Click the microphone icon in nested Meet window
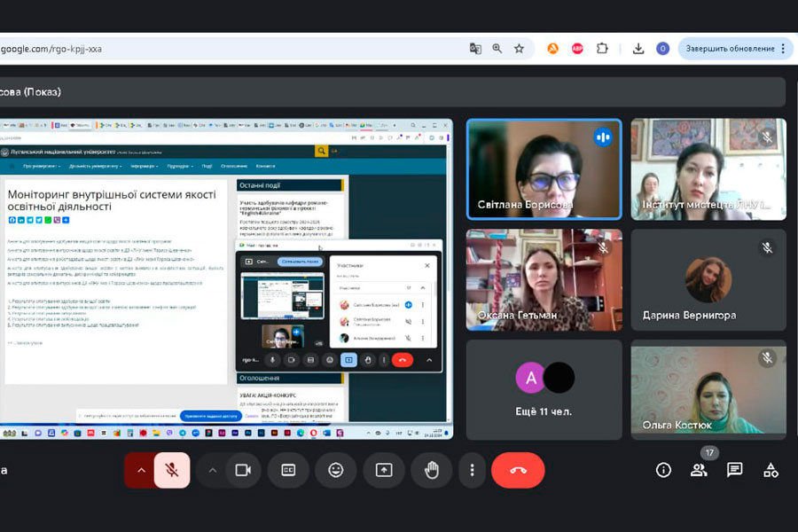Screen dimensions: 798x532 click(272, 360)
